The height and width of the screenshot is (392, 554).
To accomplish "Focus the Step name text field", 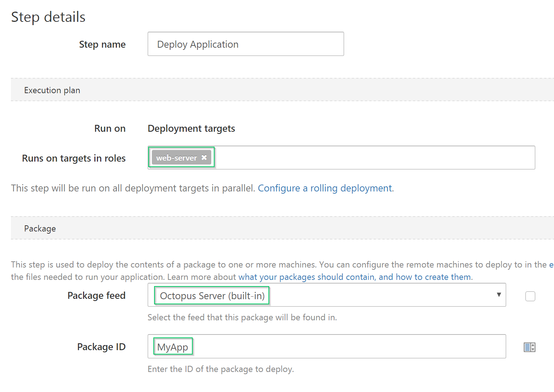I will [245, 44].
